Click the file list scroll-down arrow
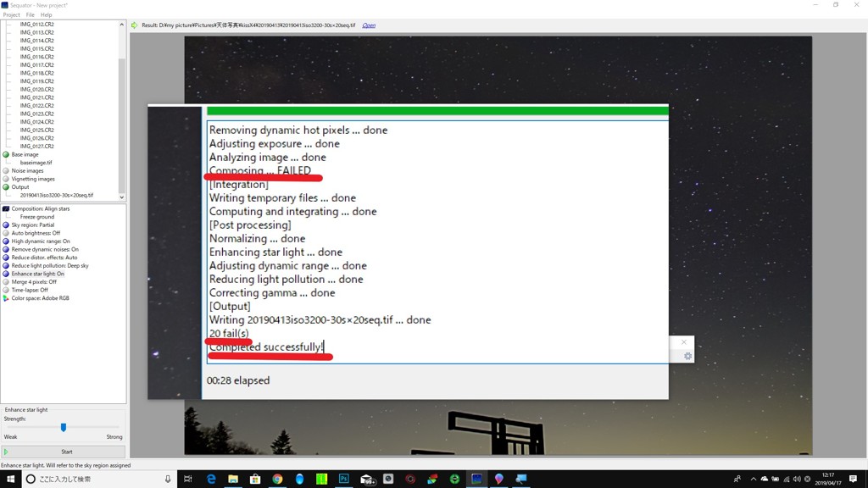 click(122, 197)
